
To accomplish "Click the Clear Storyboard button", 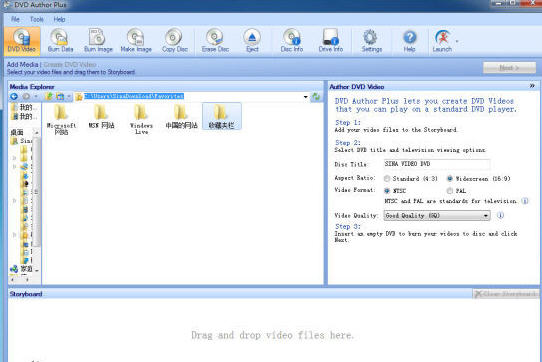I will tap(506, 294).
